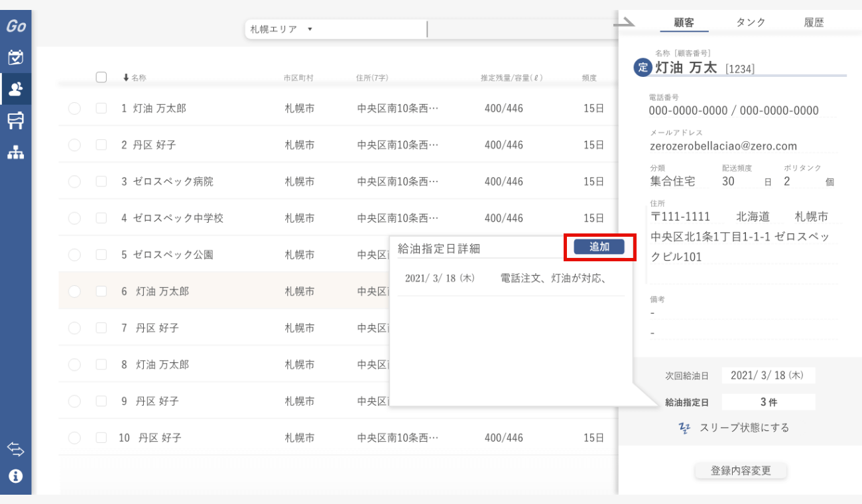Click the Go logo in sidebar

[16, 26]
